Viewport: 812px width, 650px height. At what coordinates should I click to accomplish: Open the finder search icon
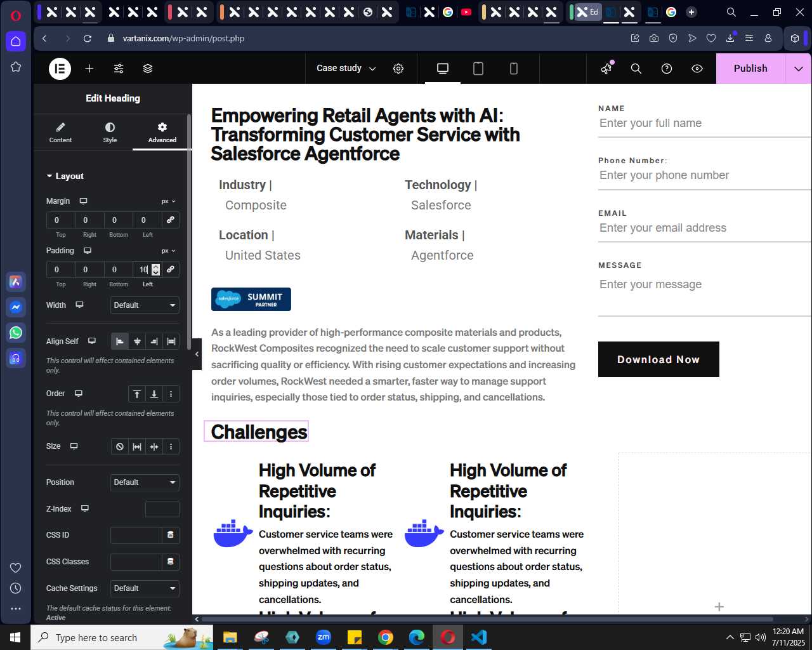coord(636,69)
